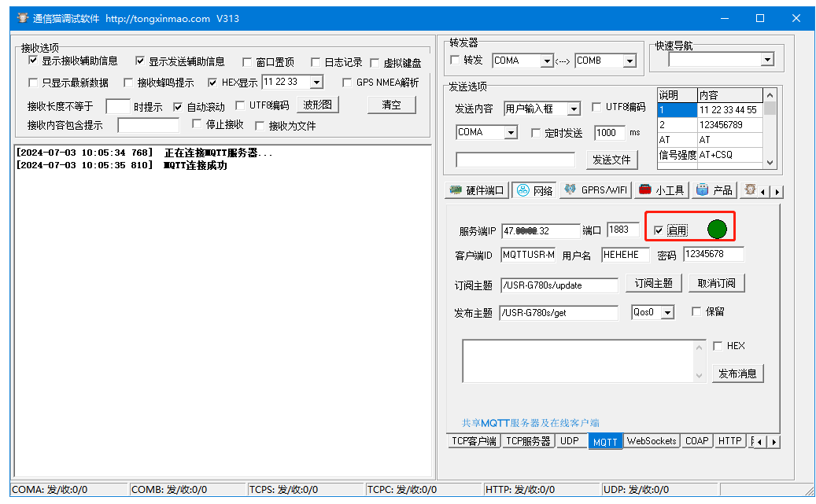
Task: Open the 硬件端口 hardware port tab
Action: [477, 190]
